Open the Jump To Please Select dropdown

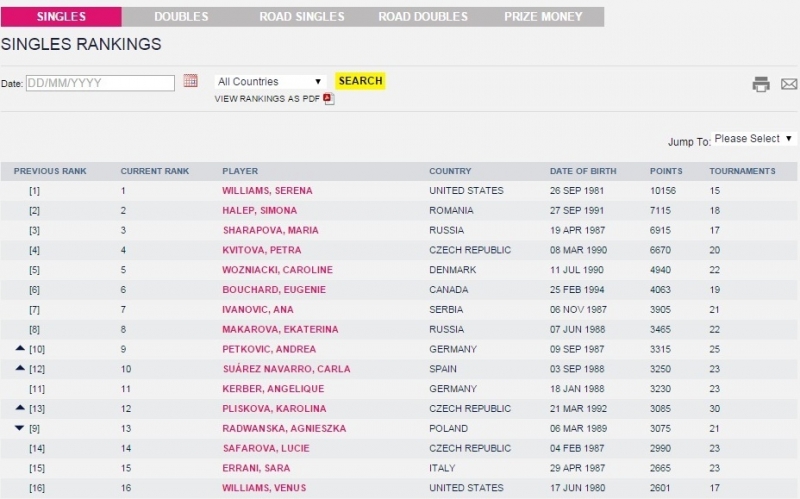[754, 139]
